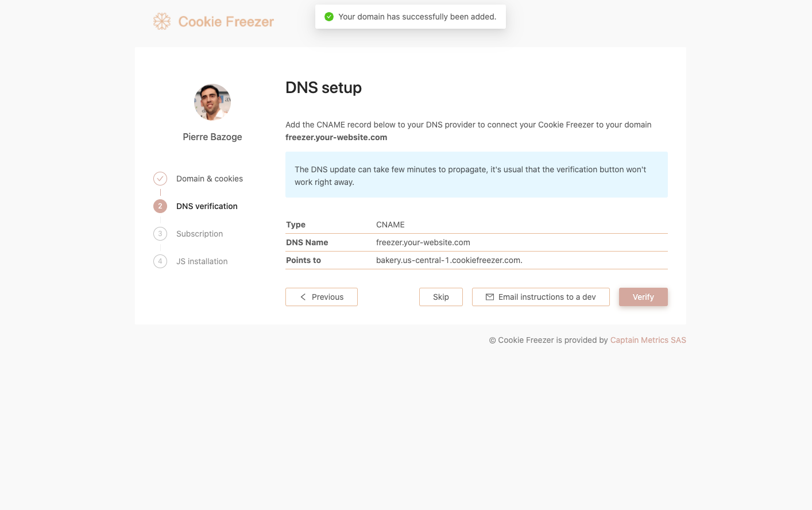The image size is (812, 510).
Task: Click the Verify button
Action: tap(643, 297)
